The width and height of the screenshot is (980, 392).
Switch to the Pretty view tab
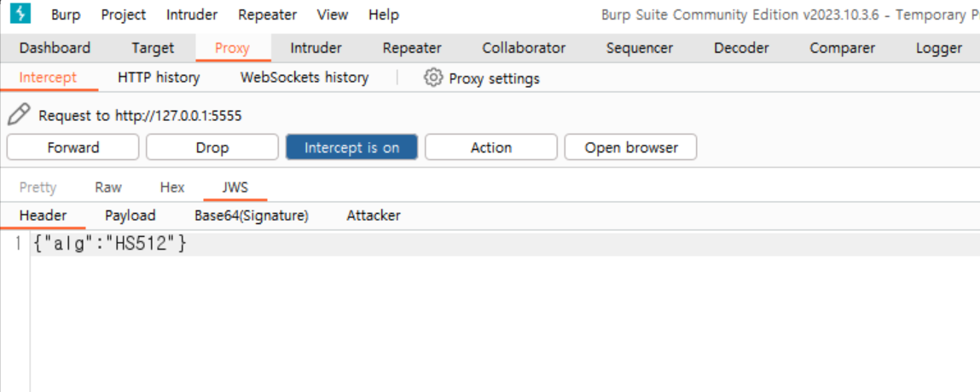[38, 187]
